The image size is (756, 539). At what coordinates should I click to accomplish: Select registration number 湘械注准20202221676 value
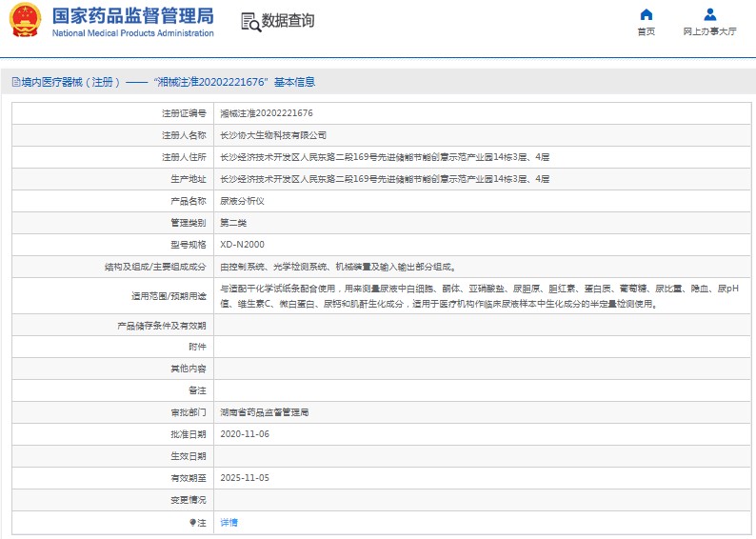(267, 113)
